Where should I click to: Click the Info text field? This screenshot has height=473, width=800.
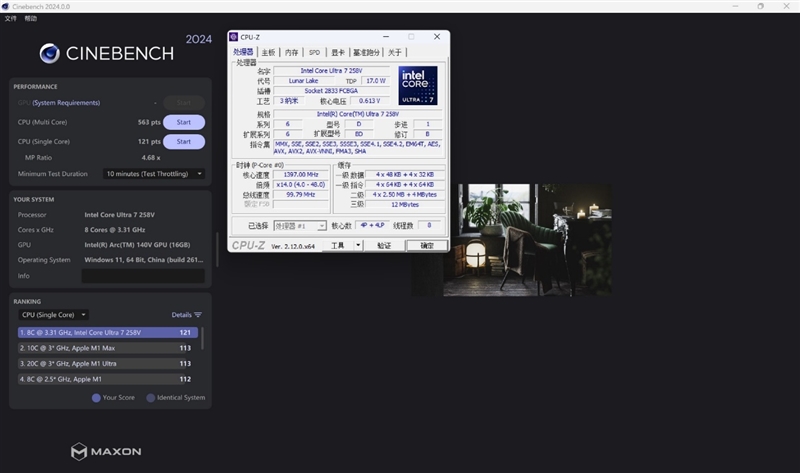point(142,275)
